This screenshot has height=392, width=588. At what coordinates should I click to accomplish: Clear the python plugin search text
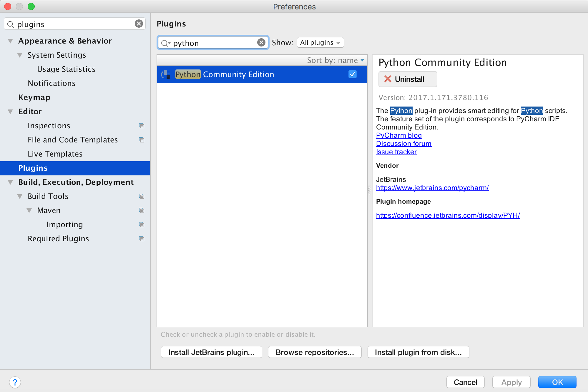tap(261, 43)
